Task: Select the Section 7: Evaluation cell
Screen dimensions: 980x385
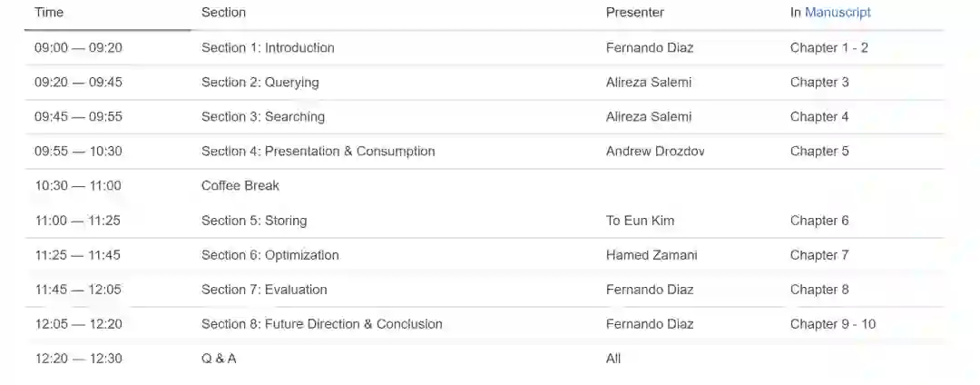Action: click(264, 290)
